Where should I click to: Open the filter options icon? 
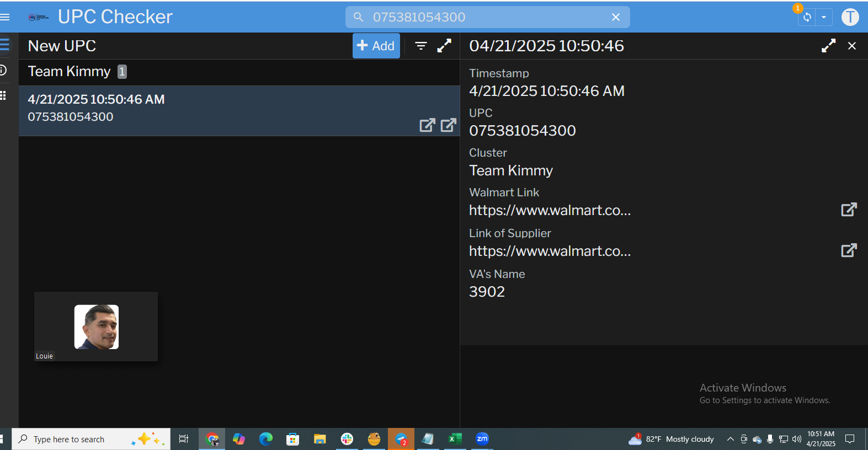point(421,46)
